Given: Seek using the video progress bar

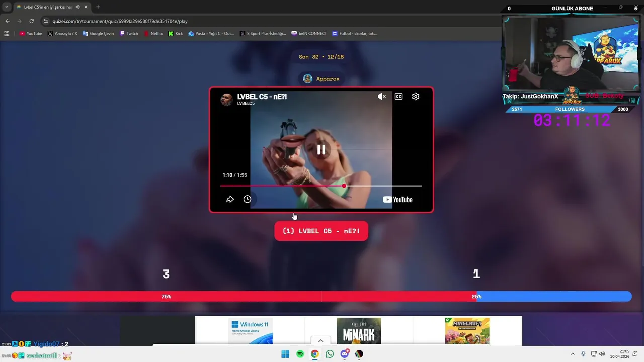Looking at the screenshot, I should [321, 186].
